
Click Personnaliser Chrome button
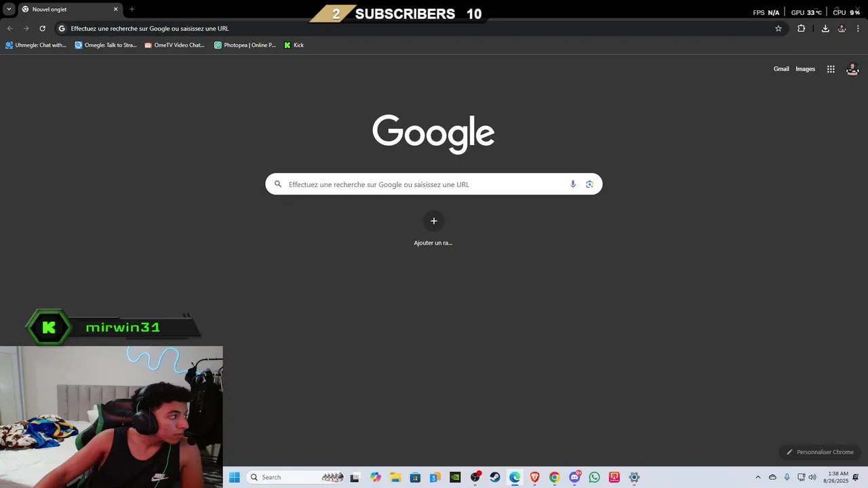click(x=820, y=452)
